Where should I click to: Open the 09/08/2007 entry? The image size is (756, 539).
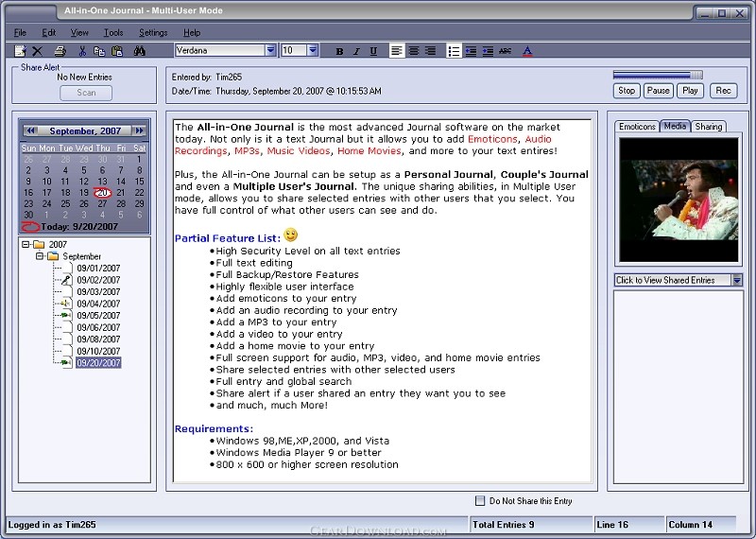pos(98,339)
